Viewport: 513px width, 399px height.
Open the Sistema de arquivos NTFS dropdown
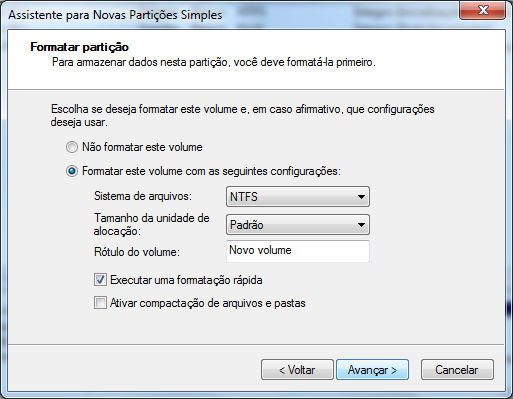[x=298, y=197]
